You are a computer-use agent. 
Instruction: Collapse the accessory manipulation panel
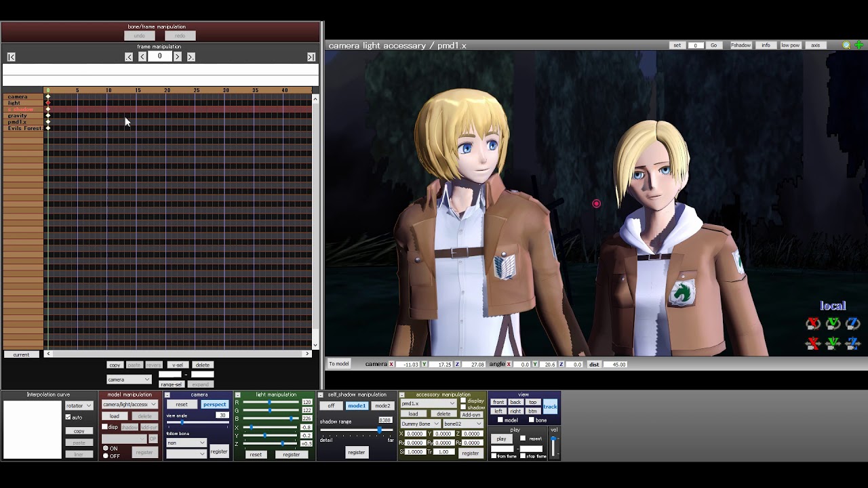coord(401,395)
